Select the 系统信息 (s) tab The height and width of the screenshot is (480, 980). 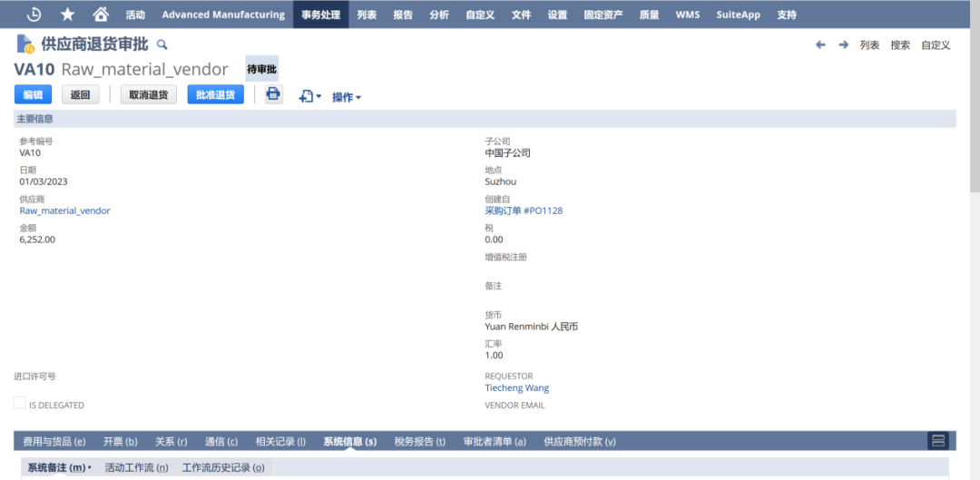click(350, 441)
